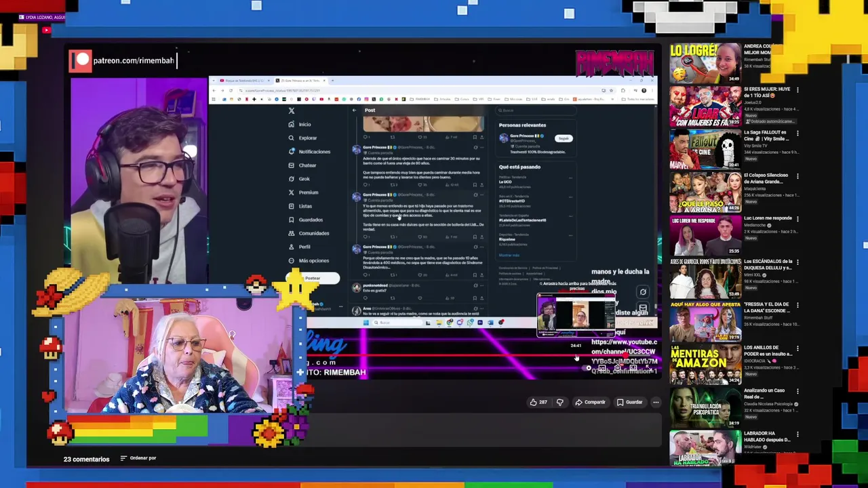This screenshot has width=868, height=488.
Task: Like the 'Esto es gratis?' reply
Action: tap(420, 298)
